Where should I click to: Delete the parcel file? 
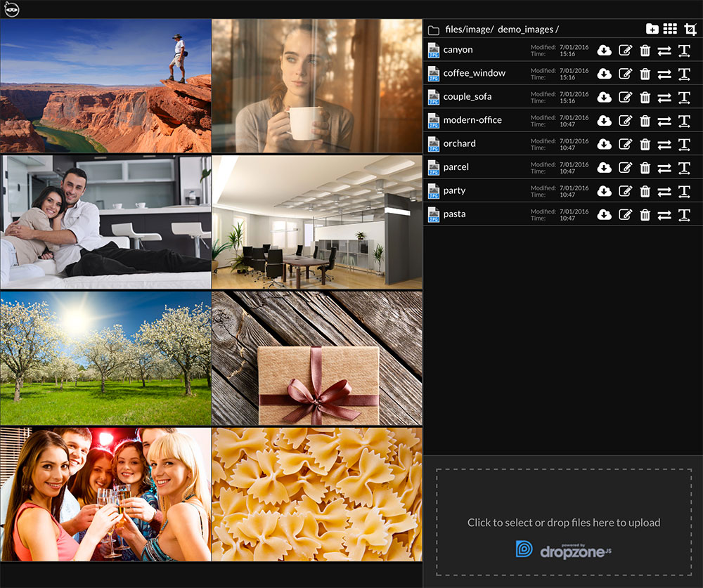click(x=645, y=168)
